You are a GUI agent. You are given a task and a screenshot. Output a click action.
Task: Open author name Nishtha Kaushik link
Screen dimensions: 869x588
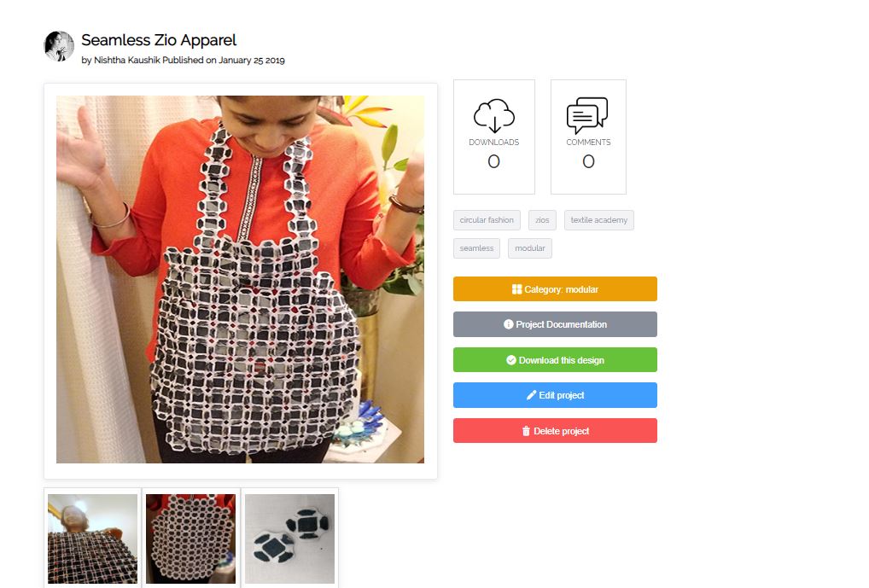[126, 60]
